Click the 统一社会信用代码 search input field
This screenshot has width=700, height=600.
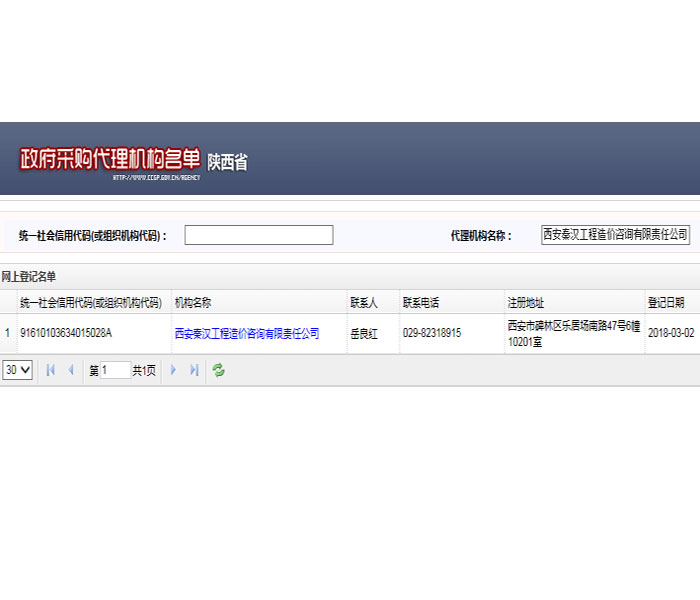click(258, 235)
